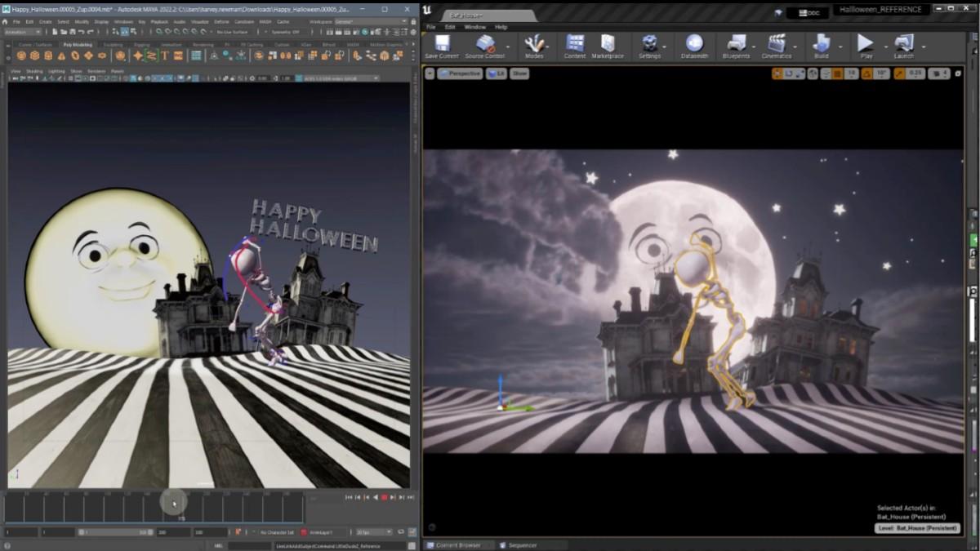Toggle Lit shading mode in Unreal viewport
The image size is (980, 551).
tap(498, 73)
